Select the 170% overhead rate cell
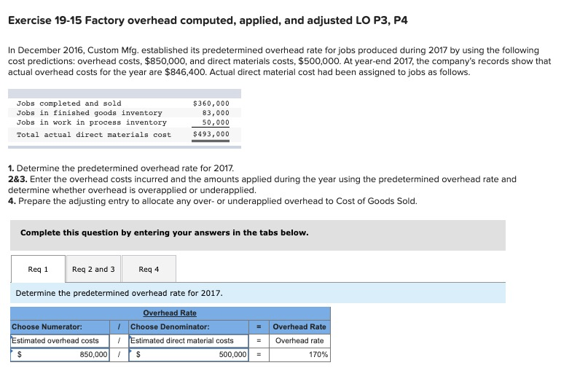 (299, 354)
